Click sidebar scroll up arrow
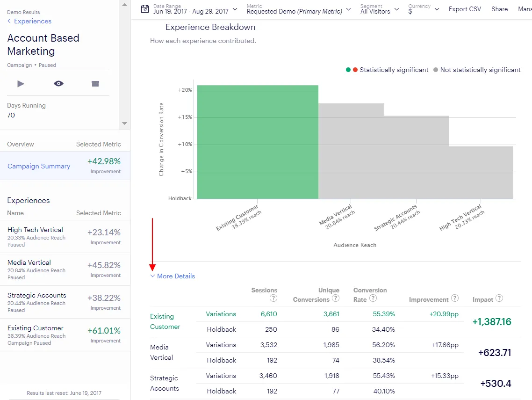The image size is (532, 400). [x=124, y=5]
